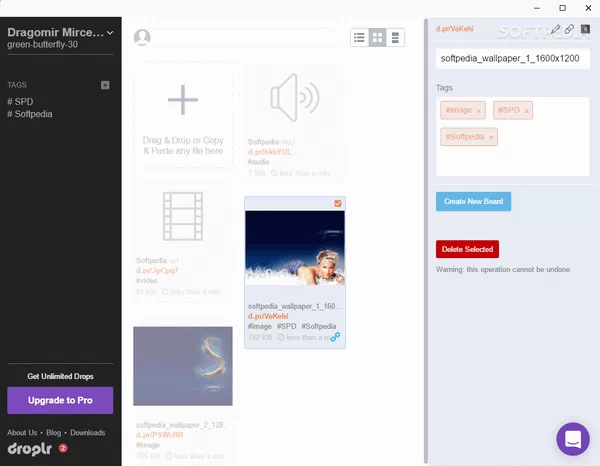Click #image tag on the selected card

coord(259,326)
